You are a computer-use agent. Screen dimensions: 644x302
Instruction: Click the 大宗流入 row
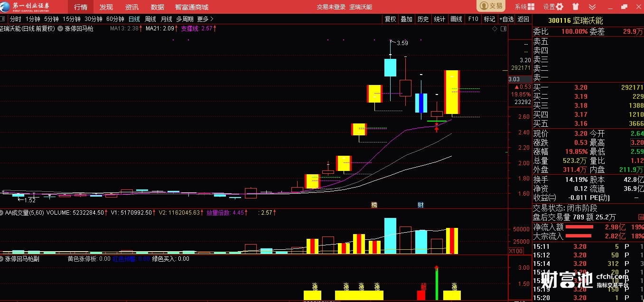(x=588, y=236)
